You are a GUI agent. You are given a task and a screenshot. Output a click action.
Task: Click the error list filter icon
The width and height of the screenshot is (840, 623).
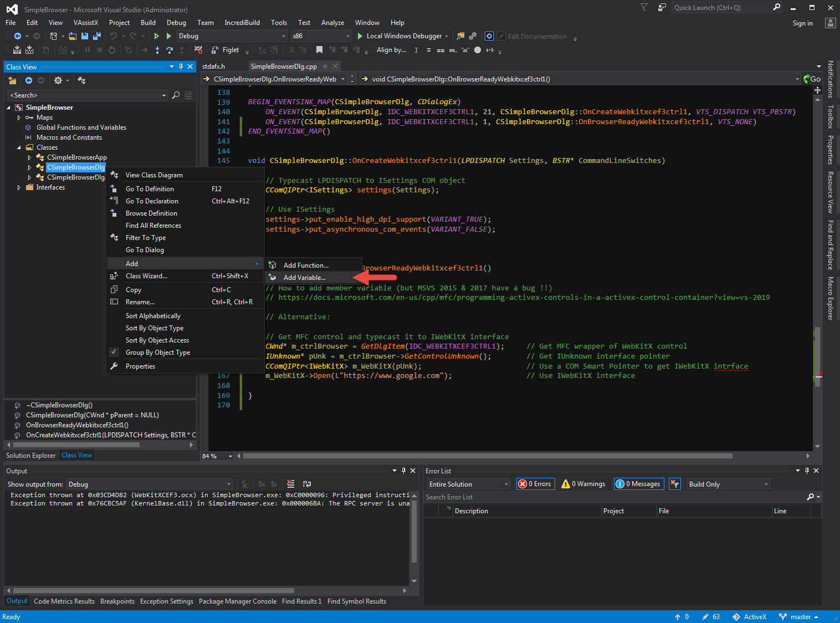pyautogui.click(x=674, y=484)
